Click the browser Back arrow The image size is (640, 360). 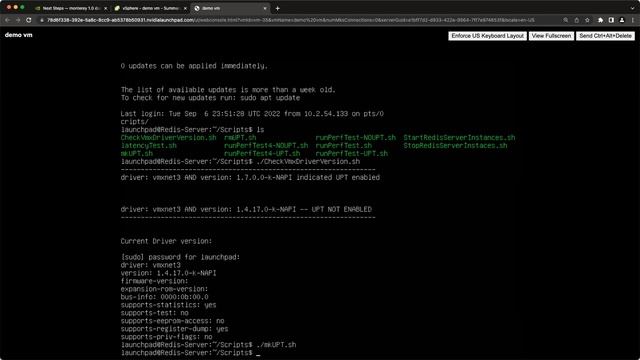(x=7, y=20)
